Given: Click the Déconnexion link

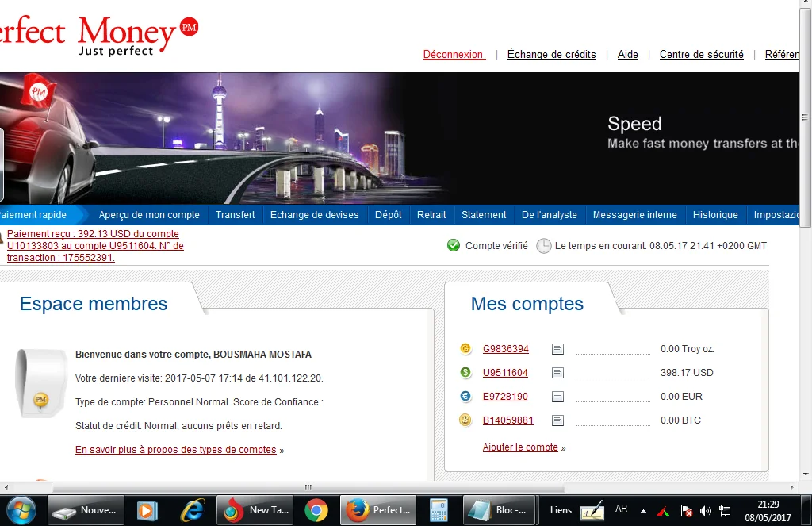Looking at the screenshot, I should click(x=454, y=55).
